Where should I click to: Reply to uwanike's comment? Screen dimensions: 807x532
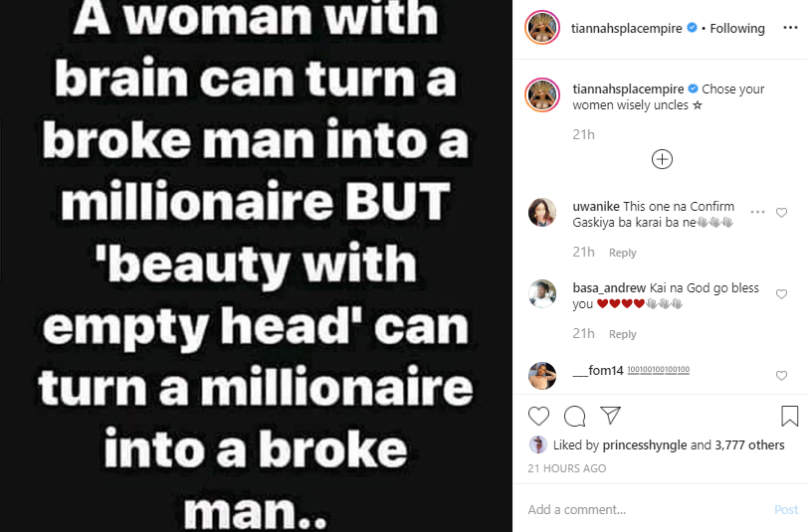(x=623, y=253)
